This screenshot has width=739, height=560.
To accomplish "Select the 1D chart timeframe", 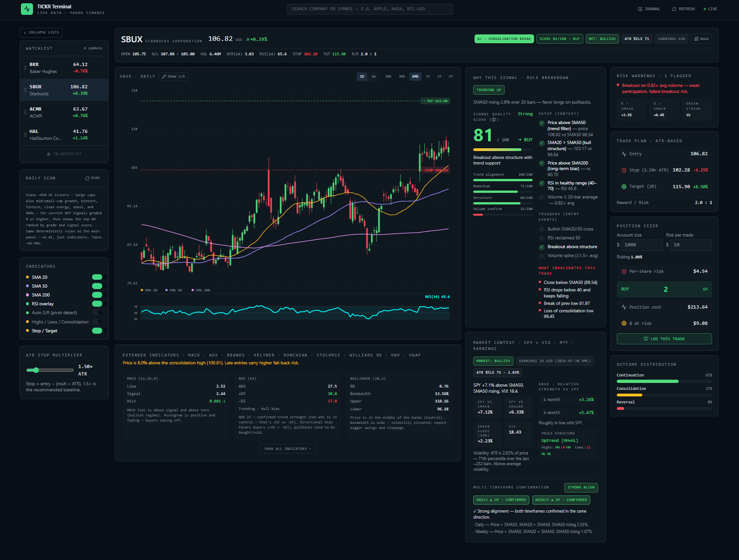I will [x=362, y=76].
